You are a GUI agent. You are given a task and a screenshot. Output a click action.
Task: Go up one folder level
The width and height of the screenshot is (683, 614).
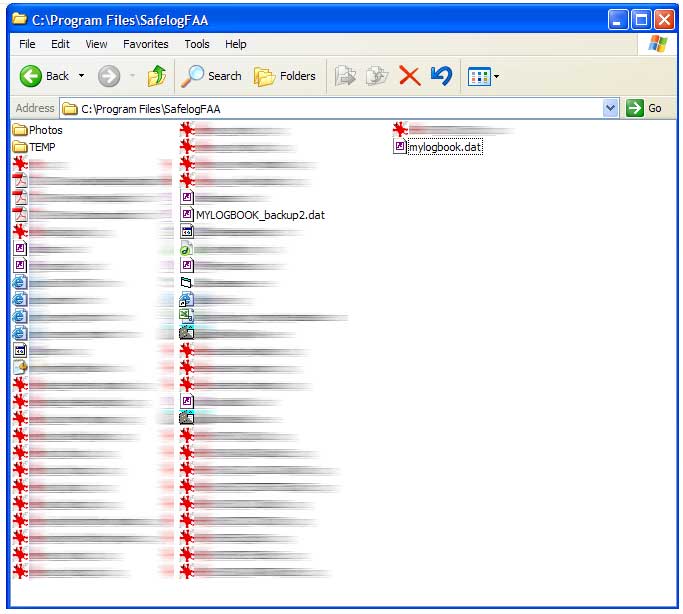pyautogui.click(x=157, y=76)
